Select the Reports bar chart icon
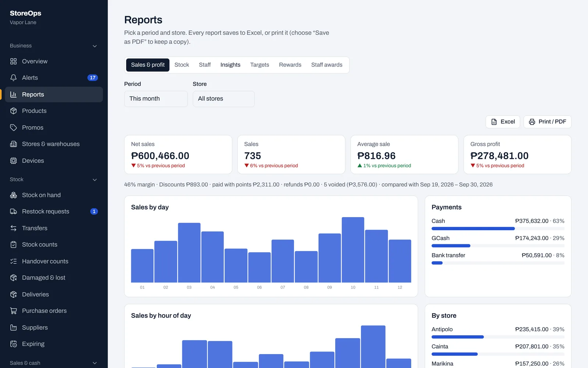 [14, 95]
